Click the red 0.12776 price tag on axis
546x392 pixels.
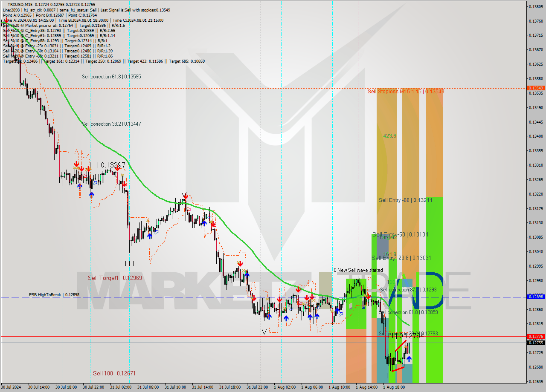(535, 337)
